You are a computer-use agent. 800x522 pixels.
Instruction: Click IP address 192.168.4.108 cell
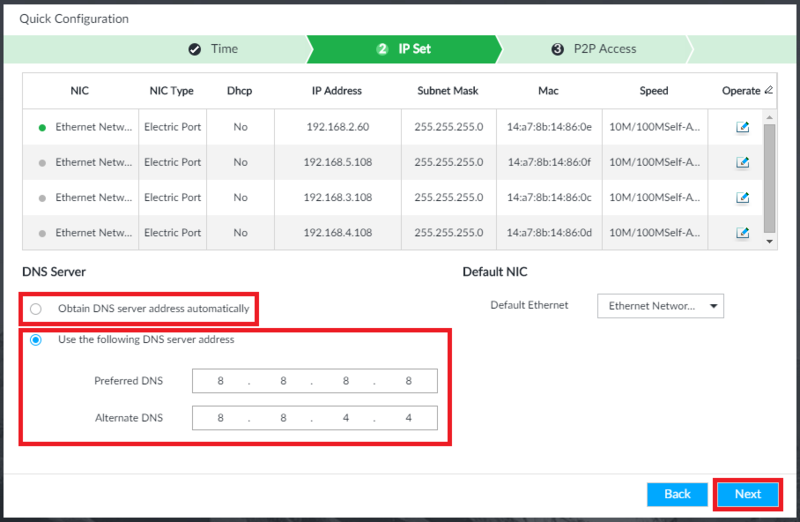pos(338,233)
